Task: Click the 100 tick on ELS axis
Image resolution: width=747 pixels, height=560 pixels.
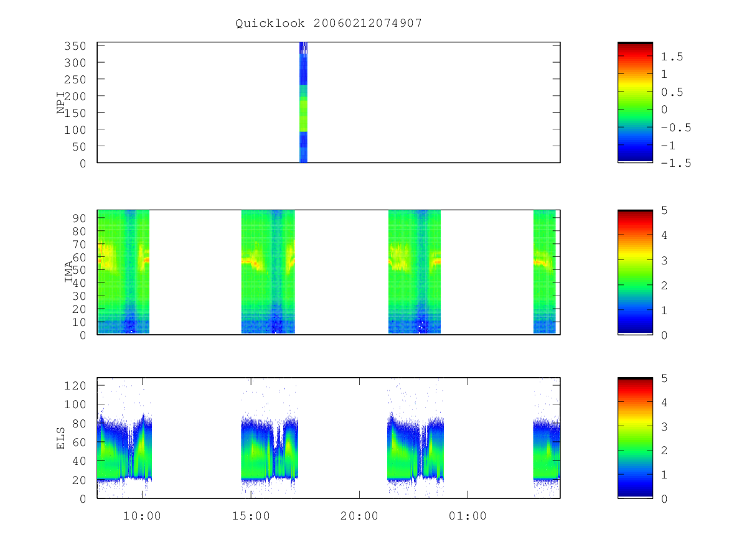Action: click(x=76, y=404)
